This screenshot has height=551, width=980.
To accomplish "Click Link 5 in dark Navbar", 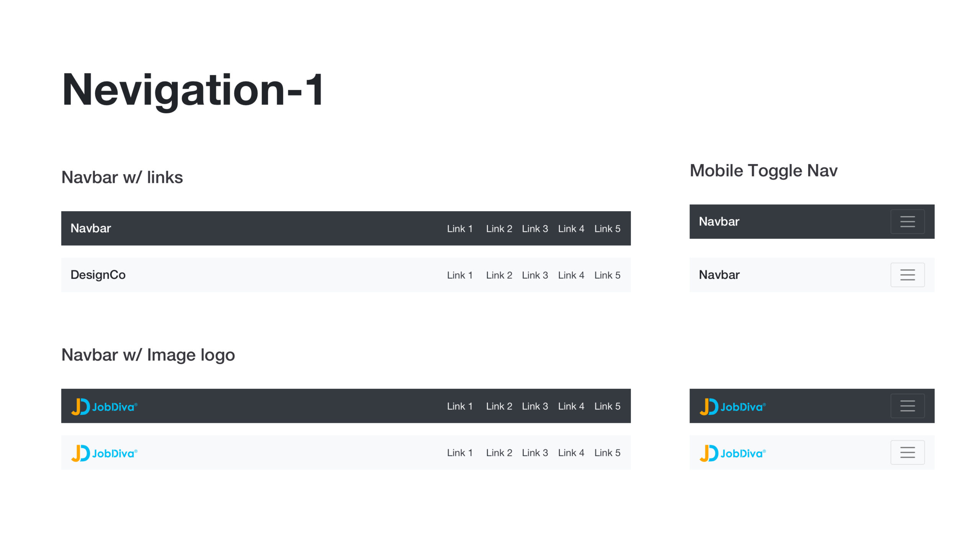I will [x=607, y=228].
